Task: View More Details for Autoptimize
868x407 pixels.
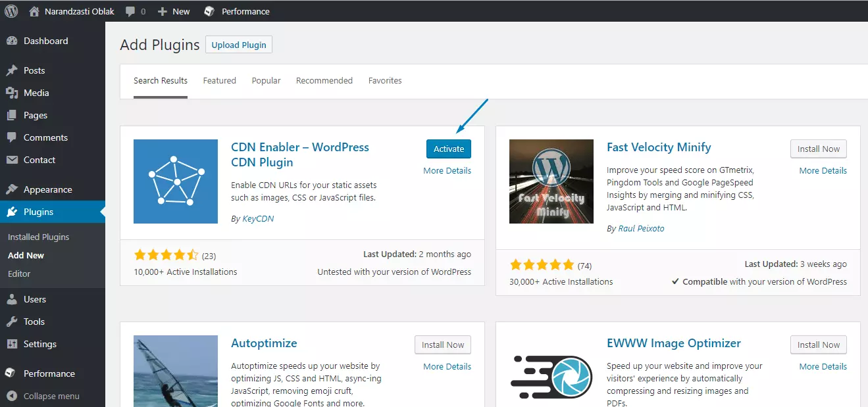Action: (x=447, y=366)
